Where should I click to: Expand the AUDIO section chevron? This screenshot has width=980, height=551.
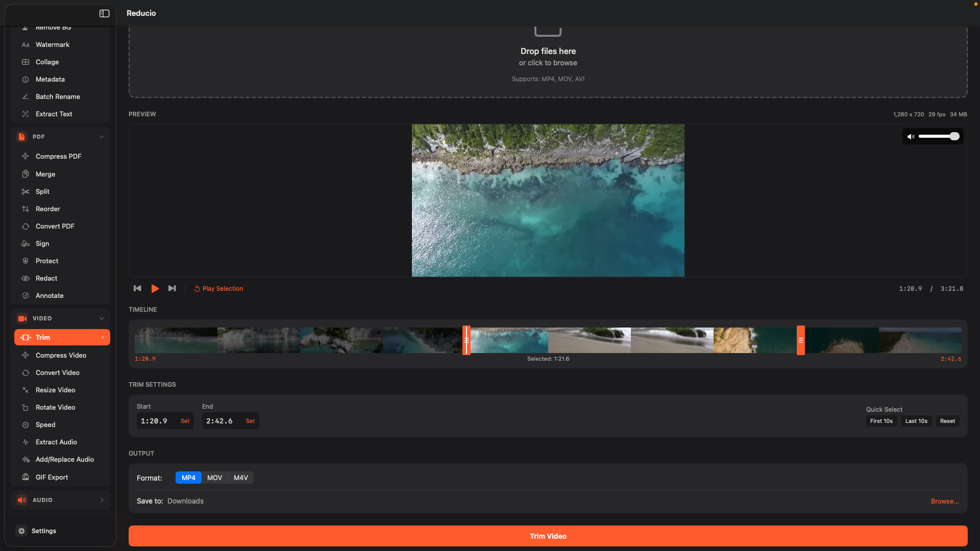click(102, 500)
